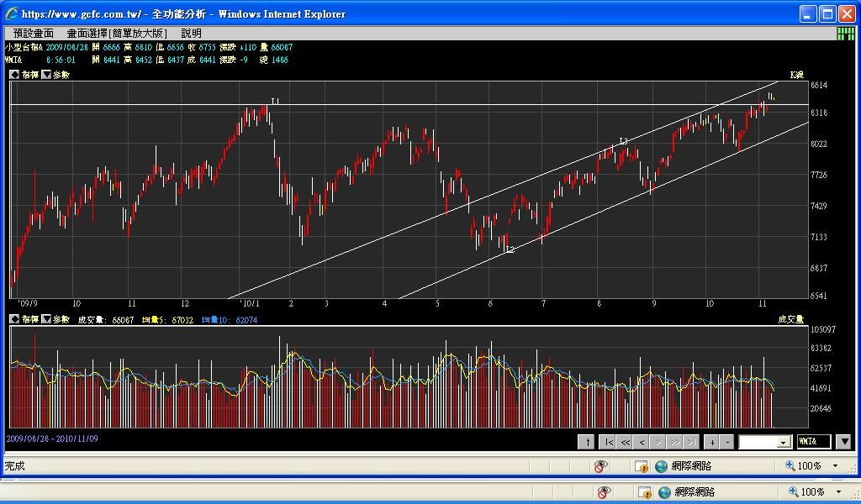861x504 pixels.
Task: Open 參數 triangle dropdown above volume chart
Action: point(46,318)
